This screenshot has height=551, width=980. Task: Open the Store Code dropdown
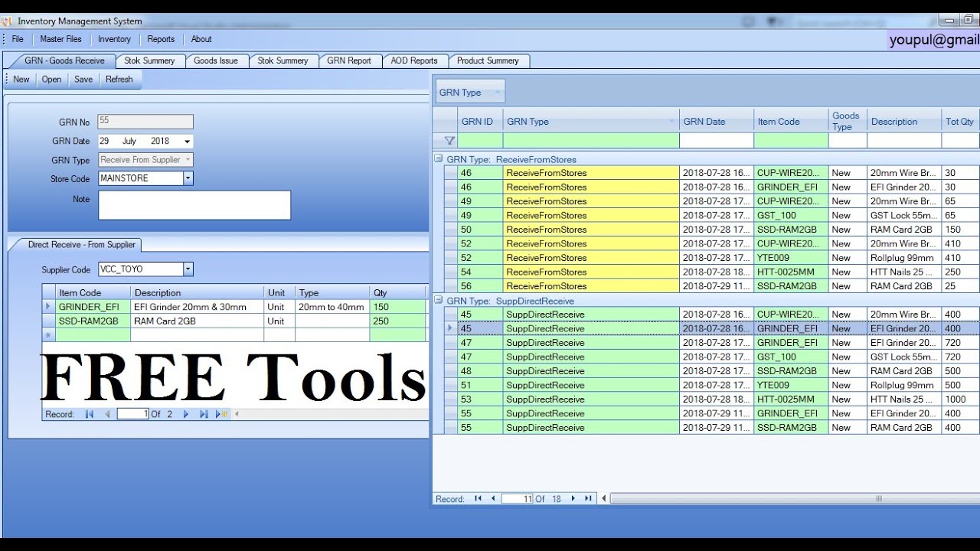coord(188,178)
